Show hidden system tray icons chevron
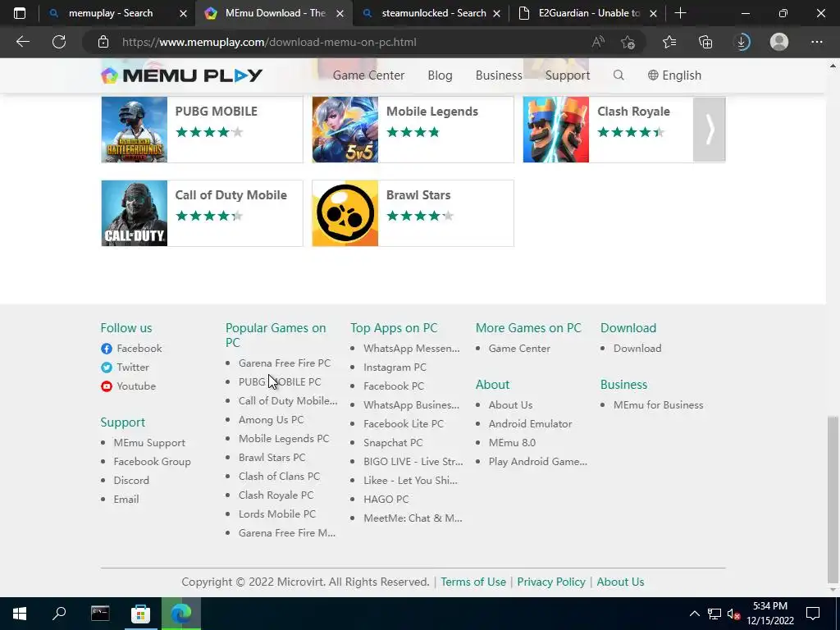The image size is (840, 630). 694,614
